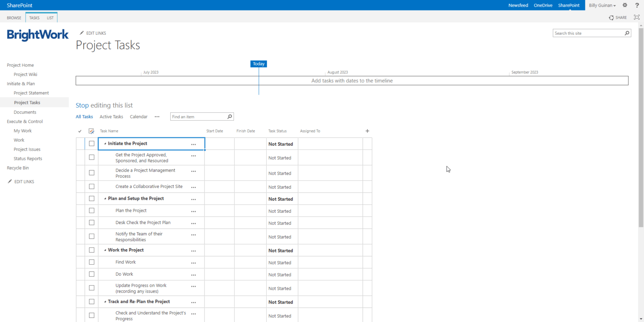The width and height of the screenshot is (644, 322).
Task: Toggle the select-all checkbox in the header
Action: coord(91,131)
